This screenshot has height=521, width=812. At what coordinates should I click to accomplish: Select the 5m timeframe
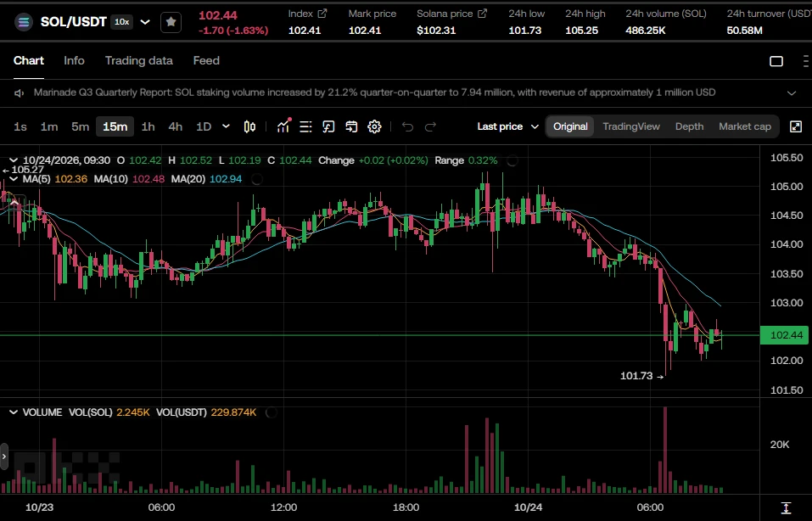click(x=81, y=127)
